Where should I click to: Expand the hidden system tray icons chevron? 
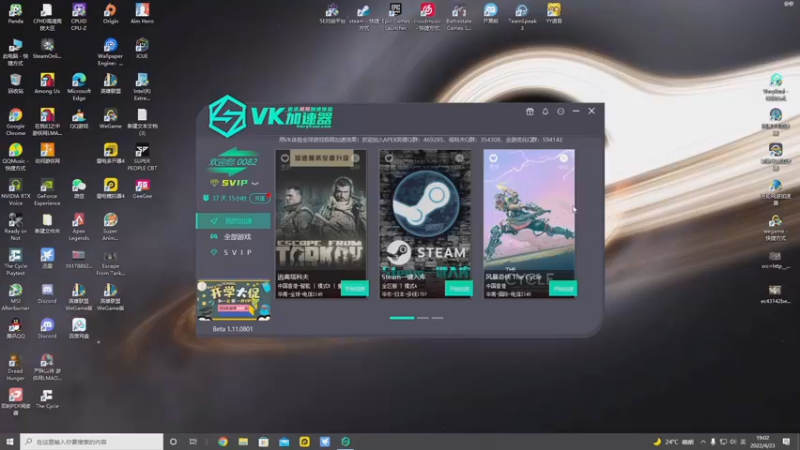coord(703,442)
